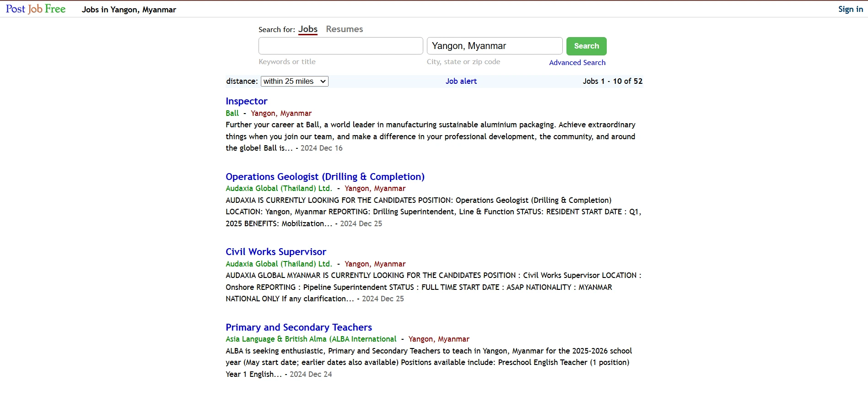The image size is (868, 397).
Task: Hit the green Search button
Action: coord(587,46)
